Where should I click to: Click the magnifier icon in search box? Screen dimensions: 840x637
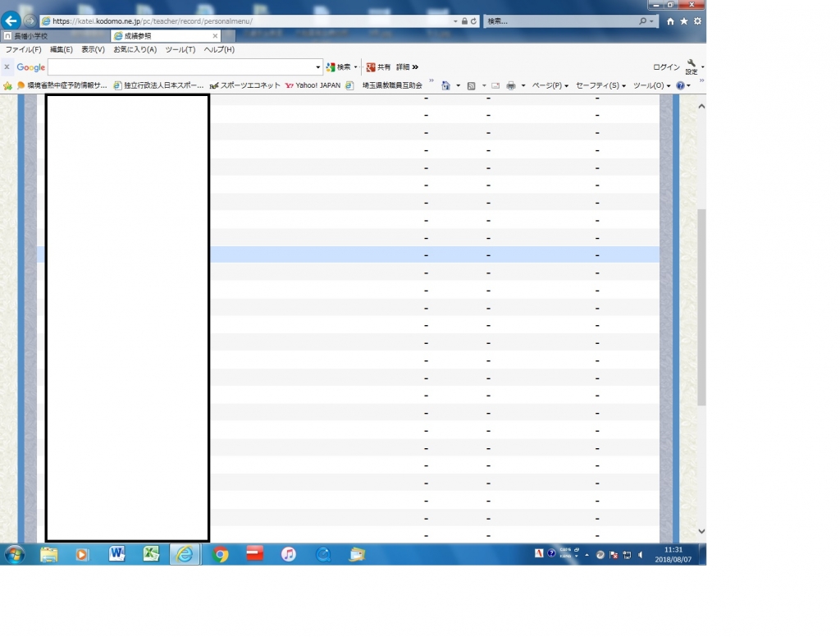[642, 21]
